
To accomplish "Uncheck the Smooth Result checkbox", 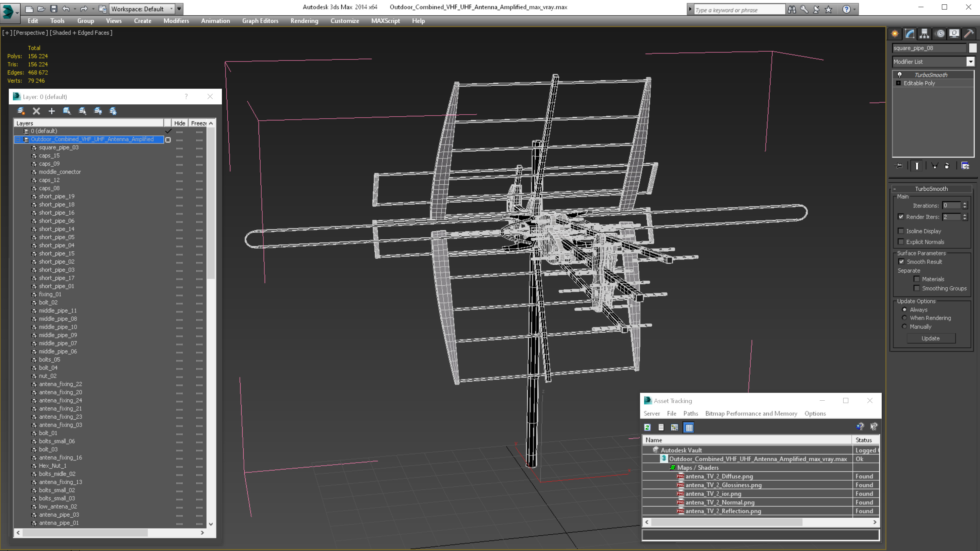I will coord(901,262).
